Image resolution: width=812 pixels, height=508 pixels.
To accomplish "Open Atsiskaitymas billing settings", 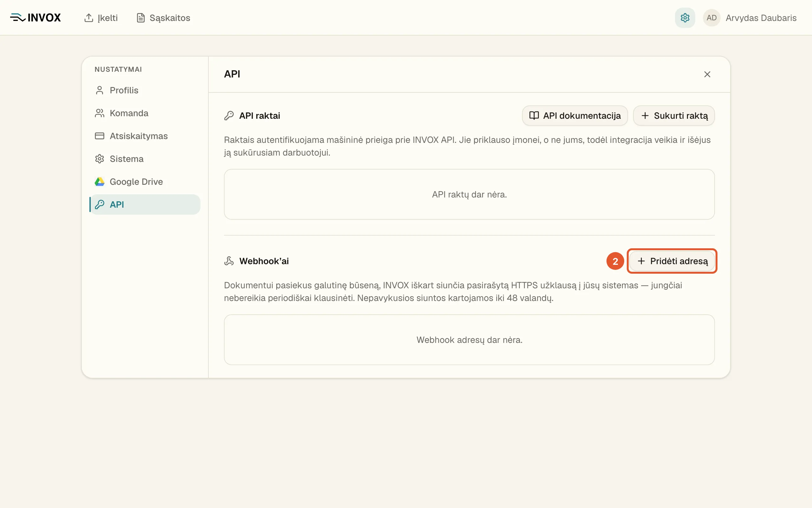I will point(145,136).
